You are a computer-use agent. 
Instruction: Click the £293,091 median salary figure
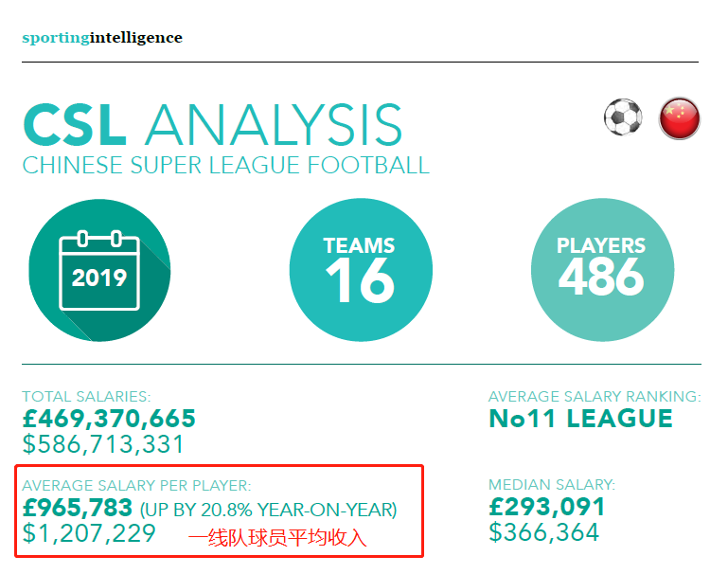click(x=547, y=507)
